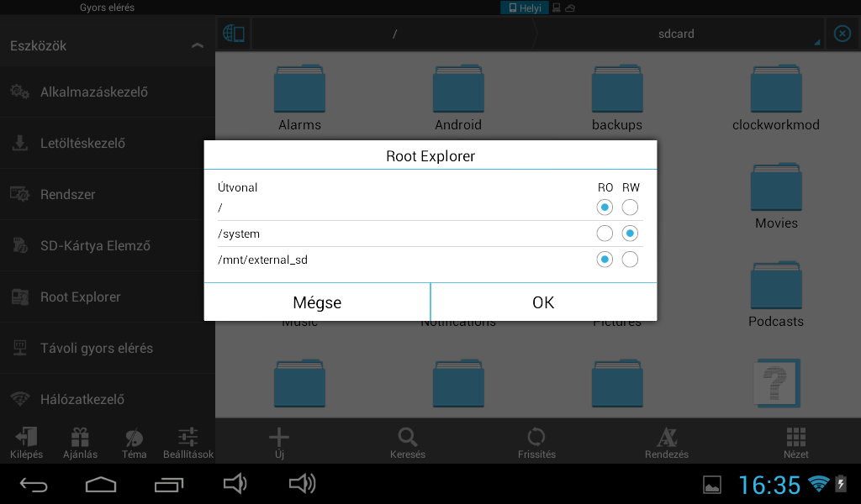
Task: Open Letöltéskezelő download manager
Action: [x=108, y=143]
